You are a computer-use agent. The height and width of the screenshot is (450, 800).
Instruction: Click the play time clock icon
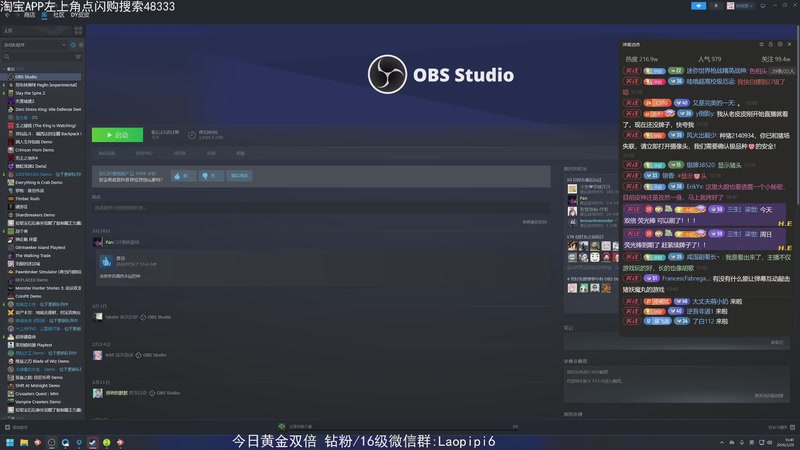tap(192, 135)
